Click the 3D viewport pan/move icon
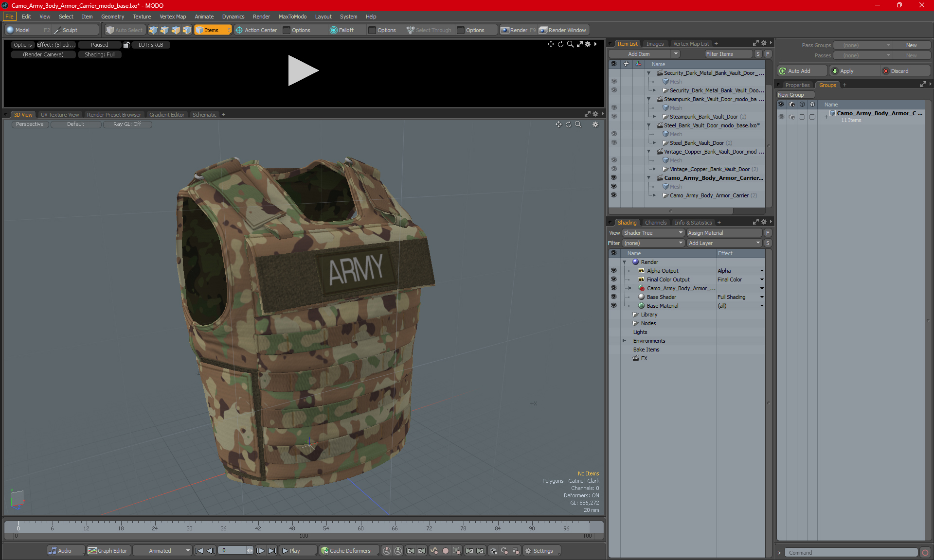 558,124
